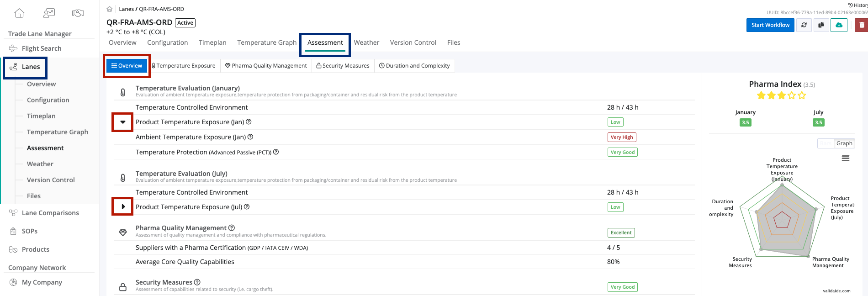This screenshot has height=296, width=868.
Task: Select the Pharma Quality Management sub-tab
Action: click(x=266, y=66)
